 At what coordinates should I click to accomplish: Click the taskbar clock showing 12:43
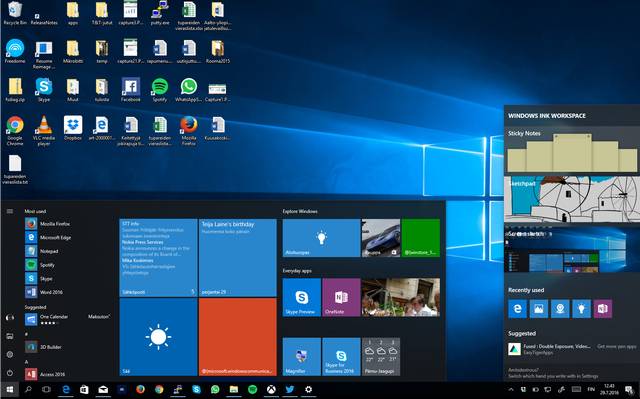(x=609, y=389)
